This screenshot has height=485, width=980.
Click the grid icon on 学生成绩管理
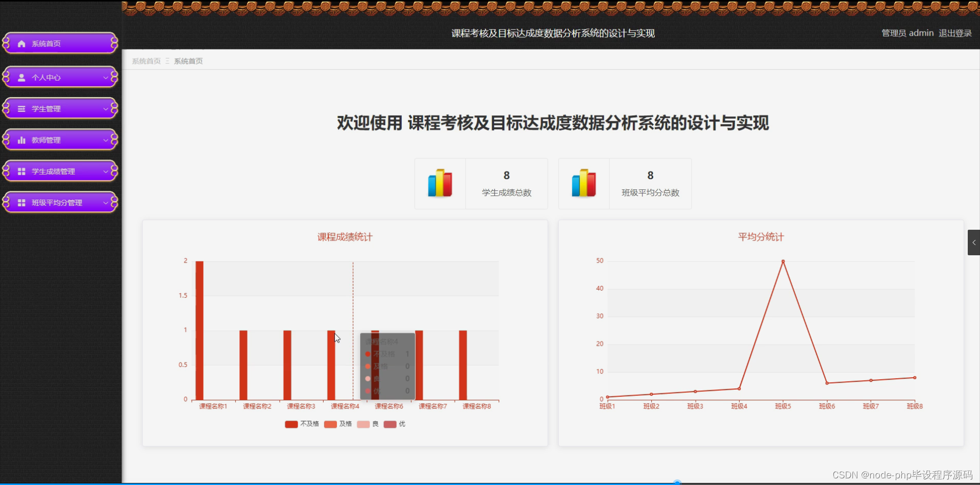21,171
